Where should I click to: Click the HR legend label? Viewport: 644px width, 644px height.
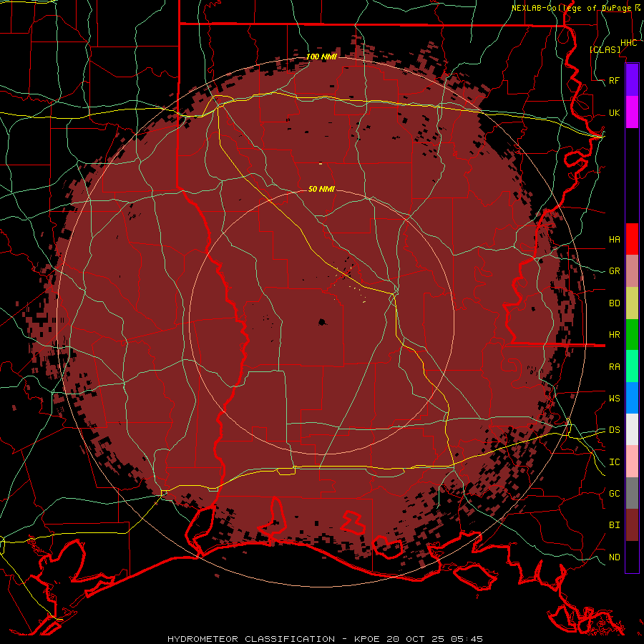coord(614,335)
